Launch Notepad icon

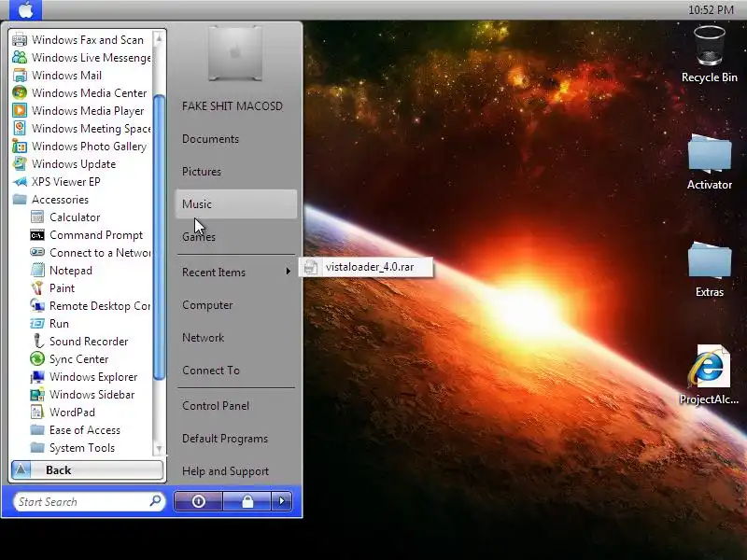pyautogui.click(x=37, y=271)
